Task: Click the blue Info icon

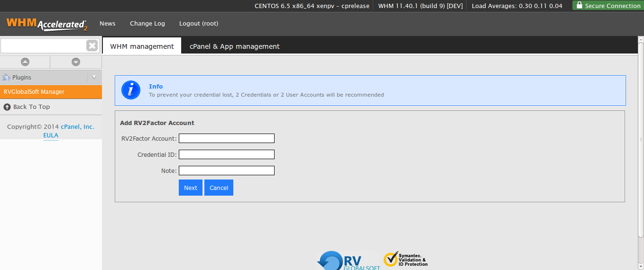Action: (x=131, y=90)
